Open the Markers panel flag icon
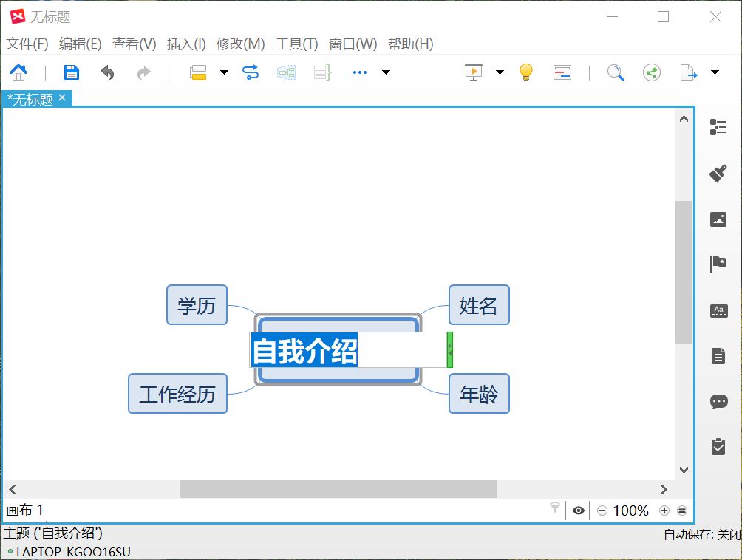742x560 pixels. 718,264
